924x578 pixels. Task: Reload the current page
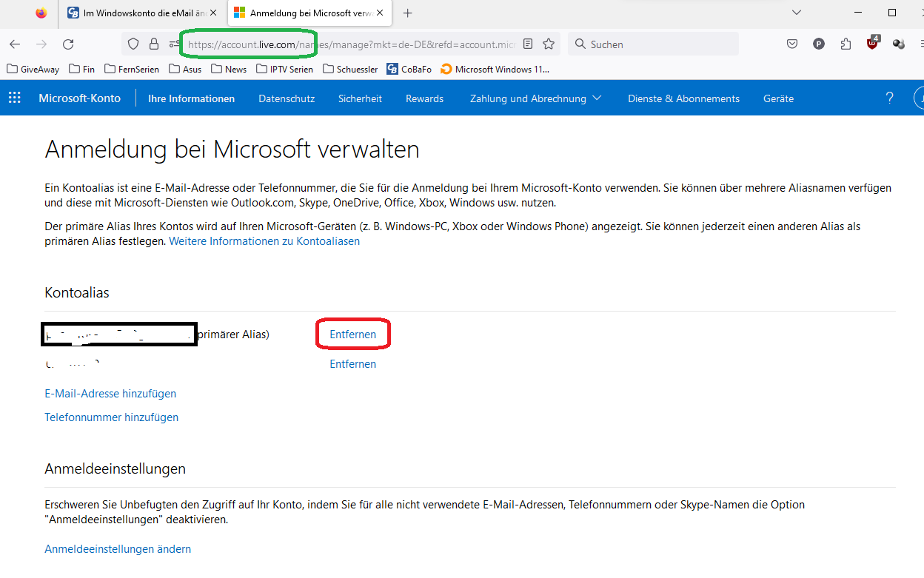(68, 44)
